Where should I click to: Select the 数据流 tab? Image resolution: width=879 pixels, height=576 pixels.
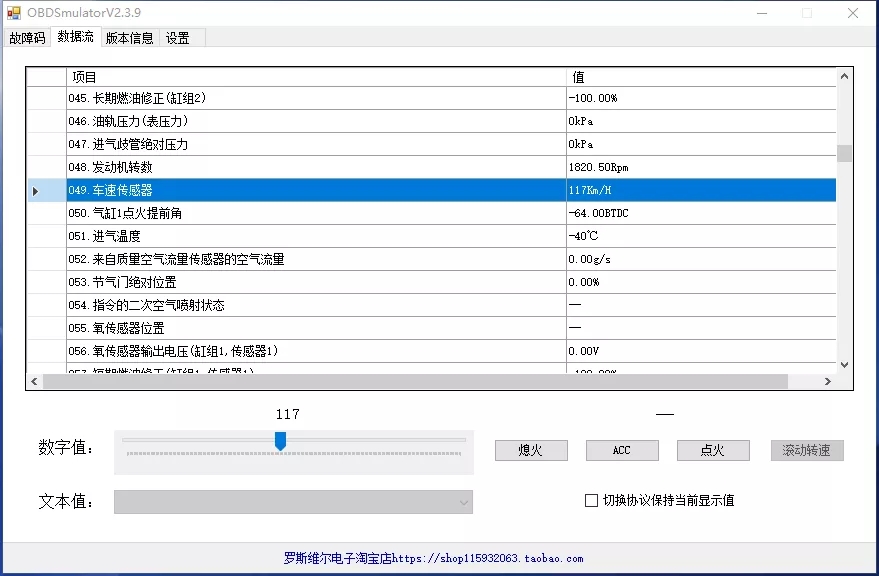coord(75,37)
